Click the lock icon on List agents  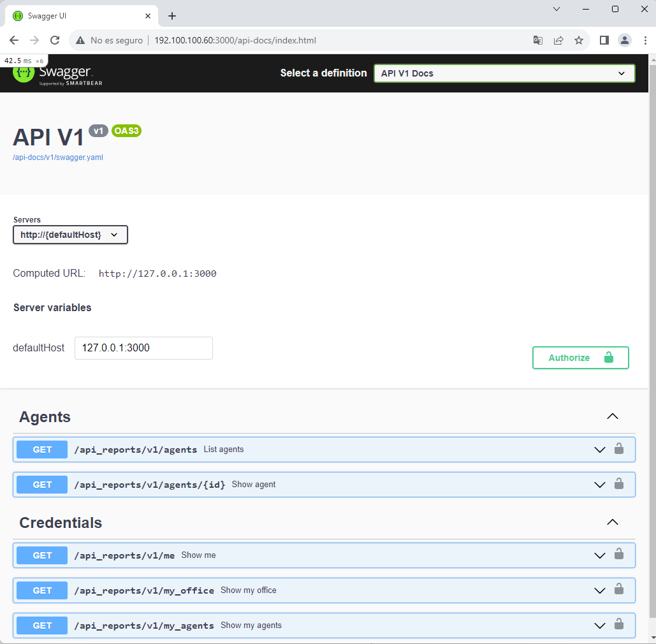click(x=619, y=449)
